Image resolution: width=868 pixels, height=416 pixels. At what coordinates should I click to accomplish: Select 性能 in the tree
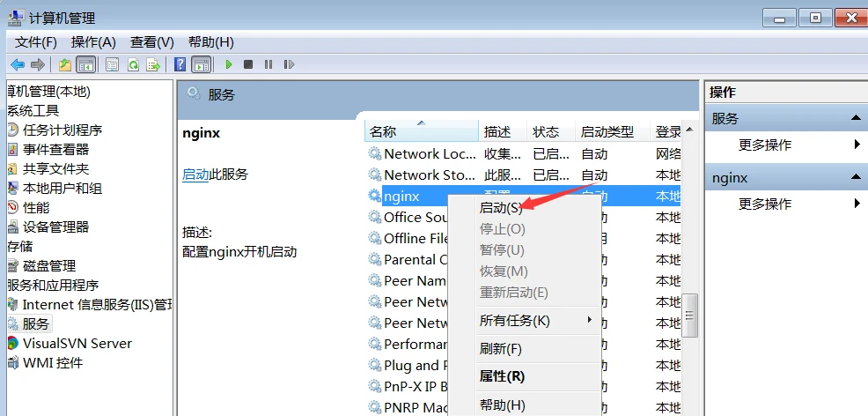[x=36, y=208]
